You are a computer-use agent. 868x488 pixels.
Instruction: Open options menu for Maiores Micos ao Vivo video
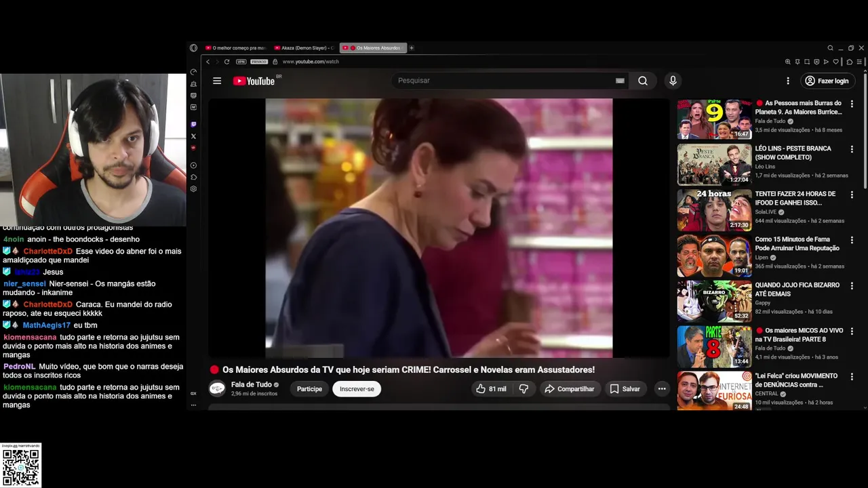tap(852, 331)
